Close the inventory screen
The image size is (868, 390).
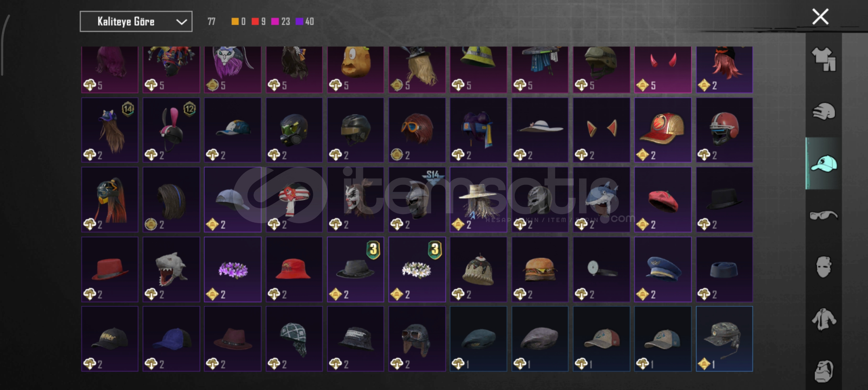pos(820,17)
